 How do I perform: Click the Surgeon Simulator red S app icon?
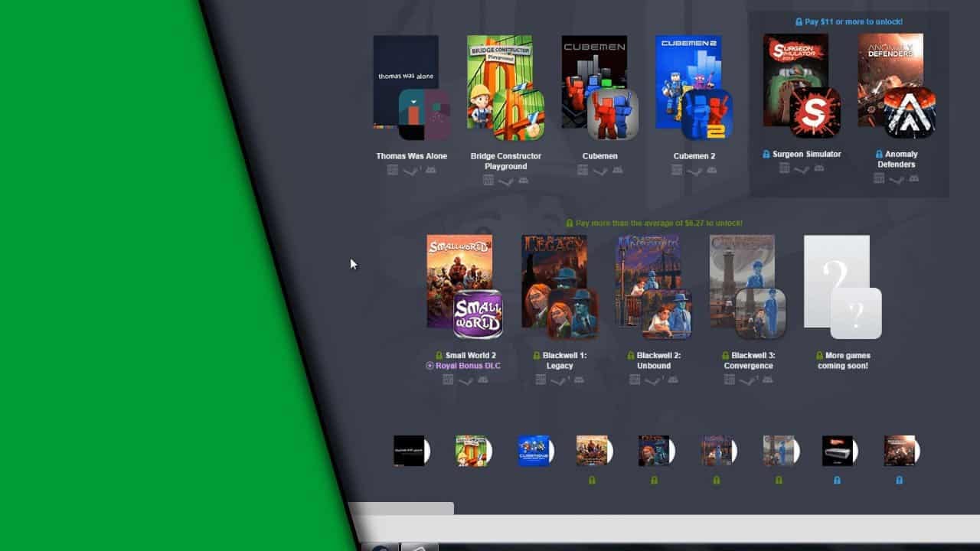tap(815, 112)
